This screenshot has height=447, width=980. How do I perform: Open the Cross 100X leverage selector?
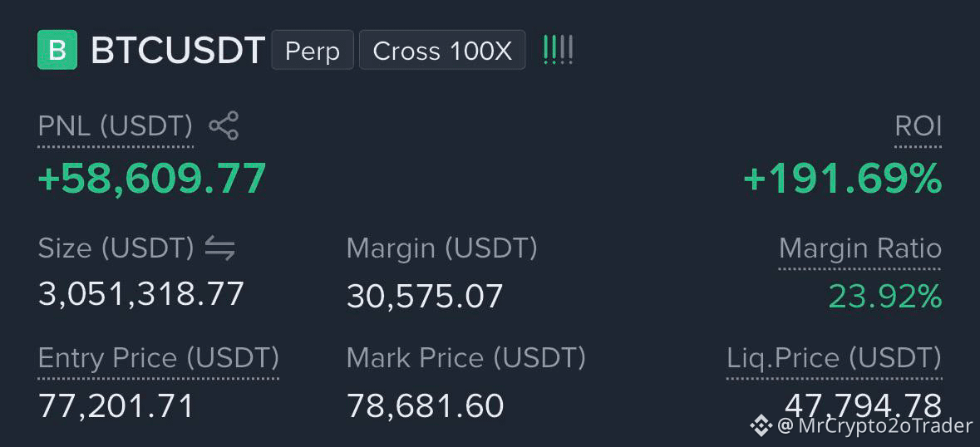pos(442,50)
